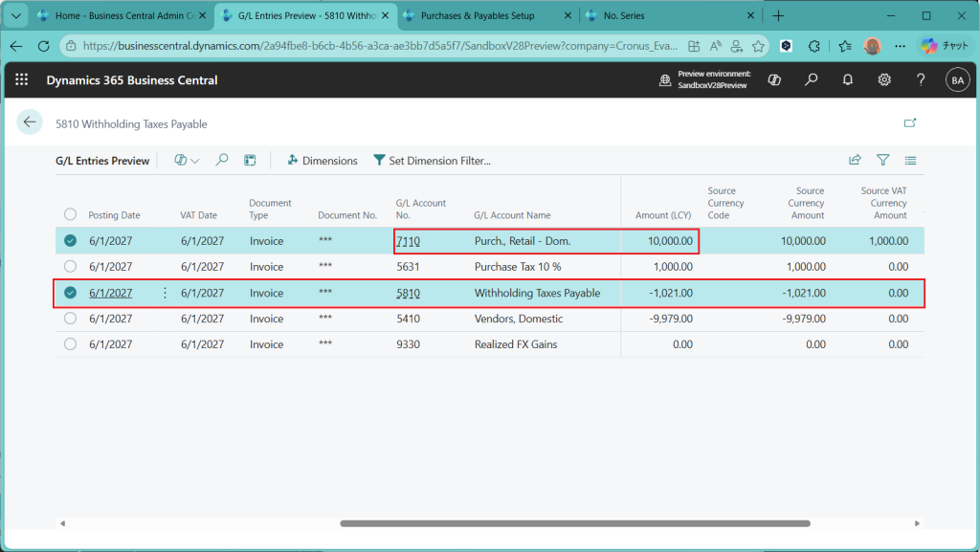Screen dimensions: 980x552
Task: Open the app launcher waffle menu
Action: (x=22, y=80)
